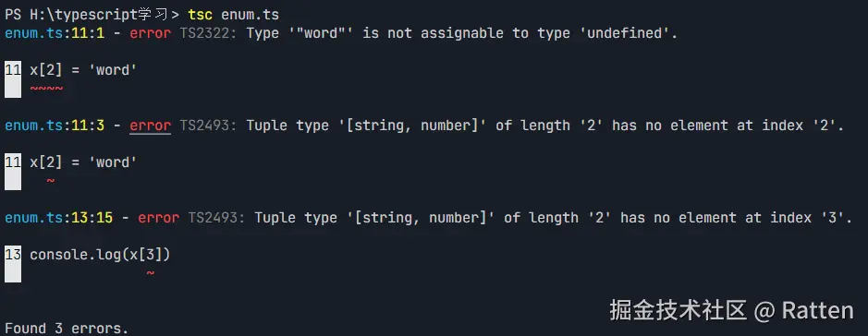Viewport: 868px width, 336px height.
Task: Click the single red tilde under console.log(x[3])
Action: coord(150,273)
